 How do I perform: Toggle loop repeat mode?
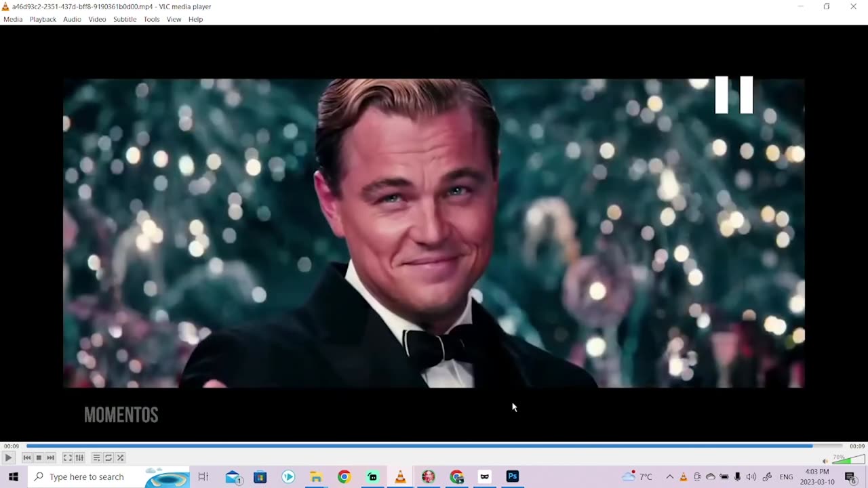(108, 457)
